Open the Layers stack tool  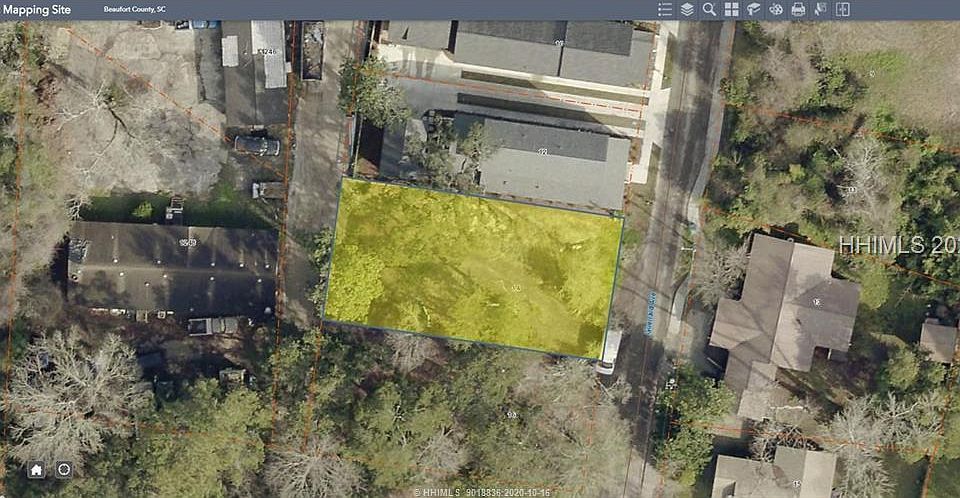687,9
